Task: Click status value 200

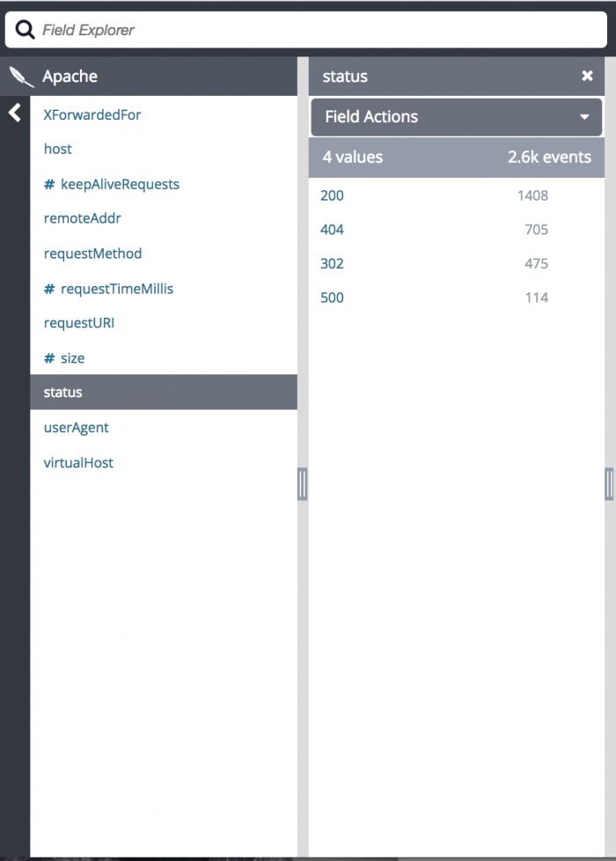Action: pos(332,195)
